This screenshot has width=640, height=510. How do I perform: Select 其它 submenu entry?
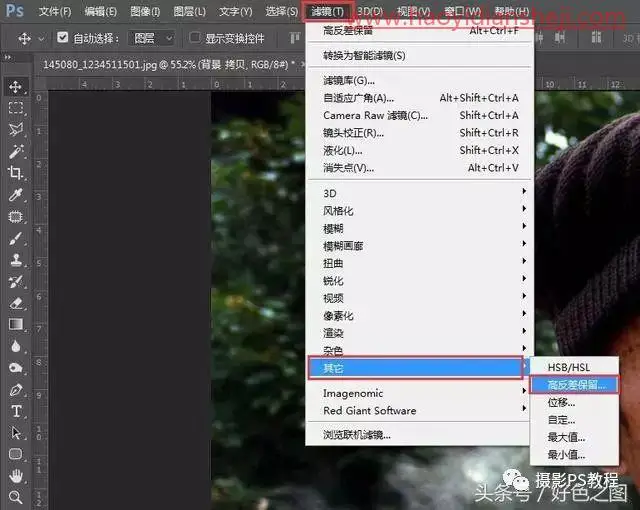pyautogui.click(x=416, y=368)
